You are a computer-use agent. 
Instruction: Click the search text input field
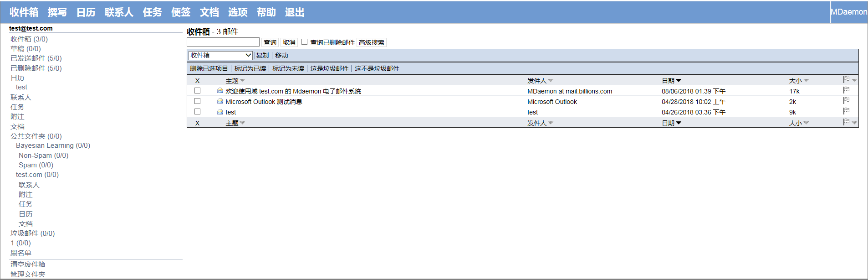pyautogui.click(x=223, y=42)
